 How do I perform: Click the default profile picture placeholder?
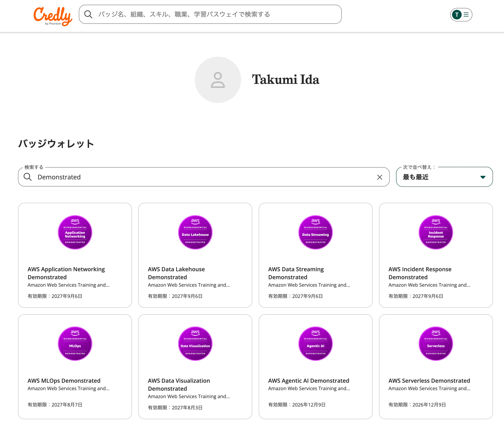tap(218, 80)
